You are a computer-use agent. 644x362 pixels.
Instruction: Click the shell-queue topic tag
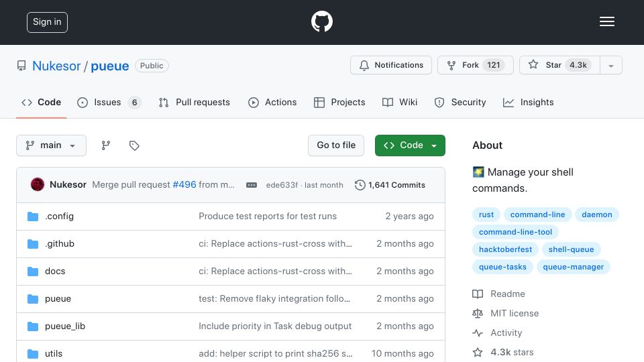[x=571, y=249]
